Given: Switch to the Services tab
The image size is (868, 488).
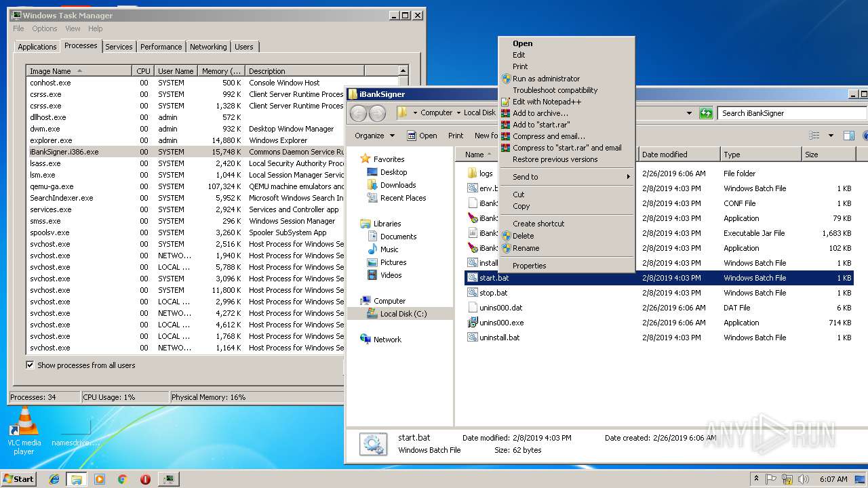Looking at the screenshot, I should [x=119, y=47].
